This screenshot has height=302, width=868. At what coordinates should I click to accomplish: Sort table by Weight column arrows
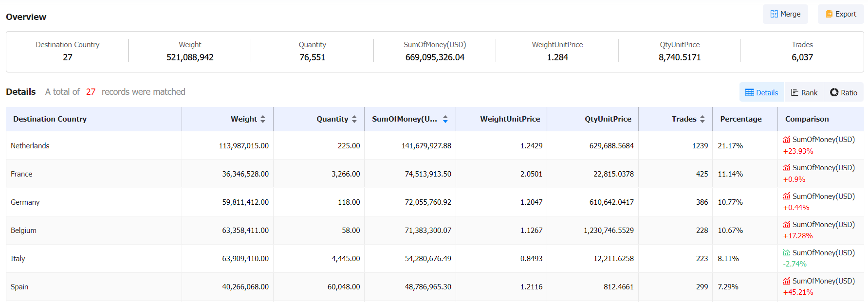point(263,119)
